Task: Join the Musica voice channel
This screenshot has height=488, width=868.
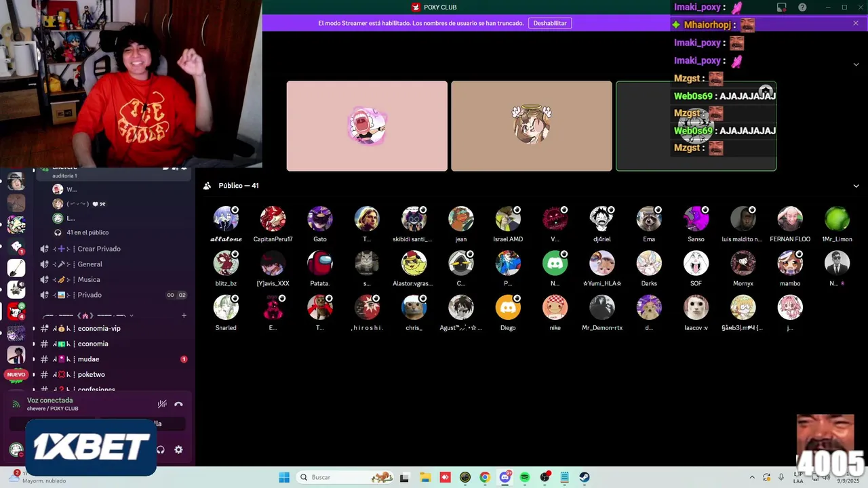Action: pyautogui.click(x=113, y=279)
